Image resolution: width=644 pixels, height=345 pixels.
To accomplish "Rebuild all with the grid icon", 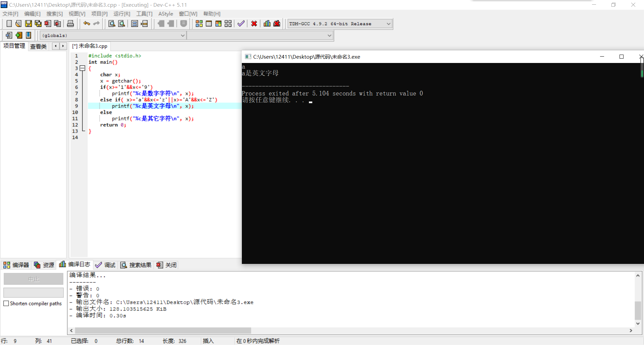I will click(228, 23).
